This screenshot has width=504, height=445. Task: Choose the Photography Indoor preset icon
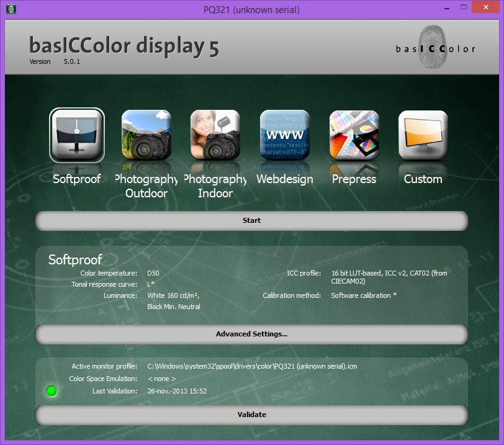pos(215,135)
